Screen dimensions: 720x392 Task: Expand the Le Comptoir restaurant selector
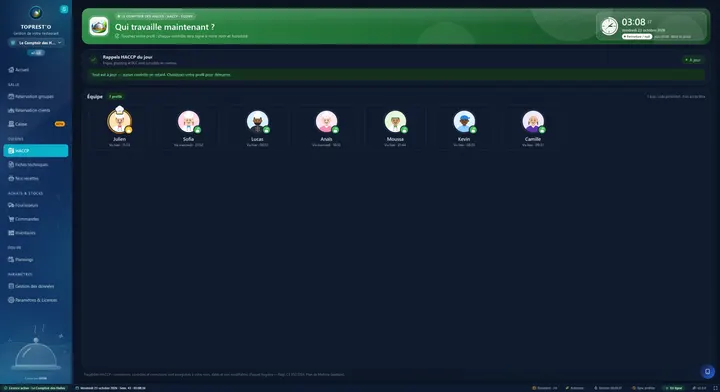[36, 43]
